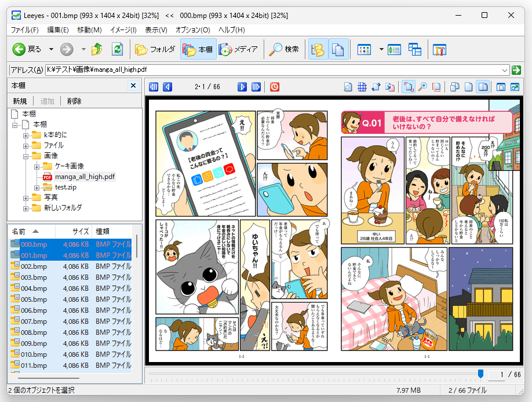Open the 表示(V) menu

coord(156,30)
